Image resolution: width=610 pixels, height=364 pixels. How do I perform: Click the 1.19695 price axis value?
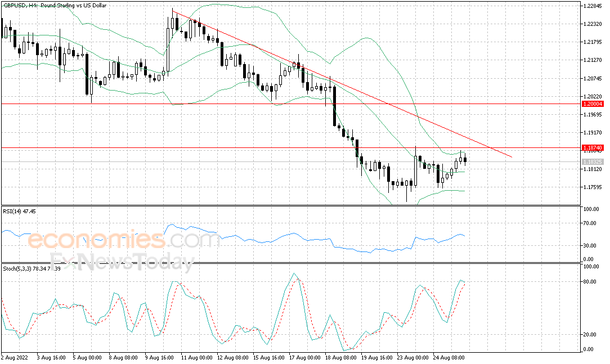coord(593,115)
